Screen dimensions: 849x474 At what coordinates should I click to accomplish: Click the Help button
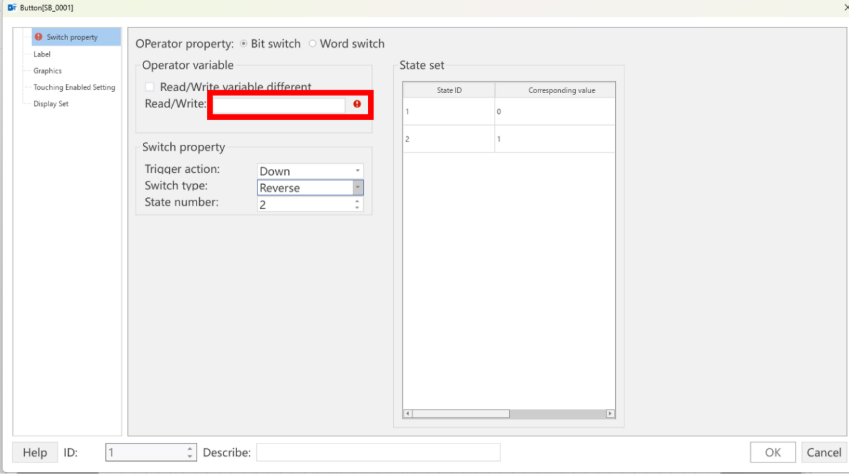pos(35,452)
